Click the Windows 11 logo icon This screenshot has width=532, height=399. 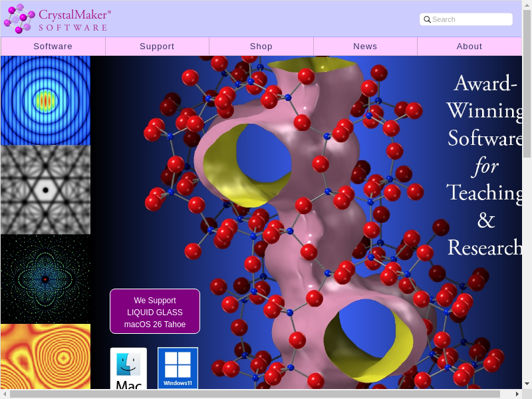tap(178, 368)
